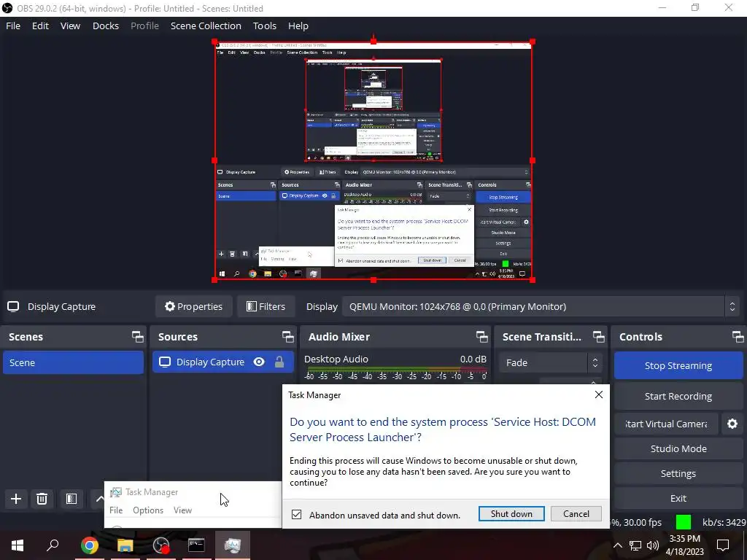This screenshot has height=560, width=747.
Task: Click the green streaming status indicator
Action: point(683,522)
